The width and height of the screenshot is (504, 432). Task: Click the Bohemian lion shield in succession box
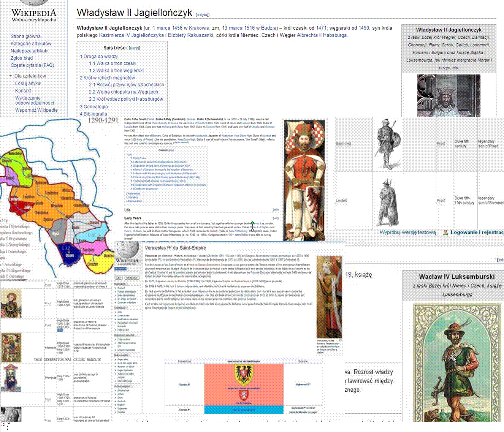pyautogui.click(x=244, y=396)
